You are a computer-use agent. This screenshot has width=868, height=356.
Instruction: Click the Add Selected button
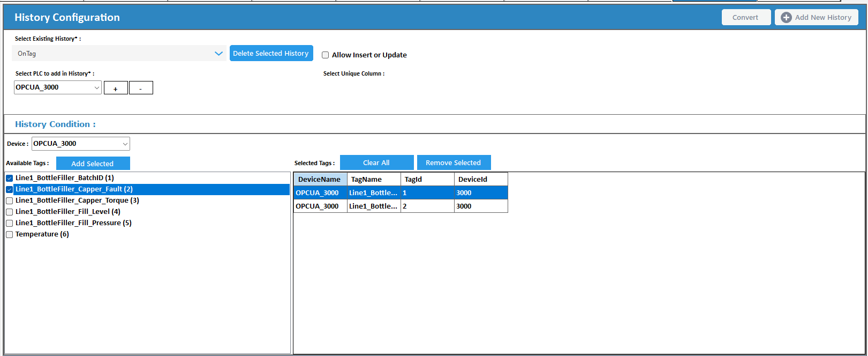click(93, 164)
